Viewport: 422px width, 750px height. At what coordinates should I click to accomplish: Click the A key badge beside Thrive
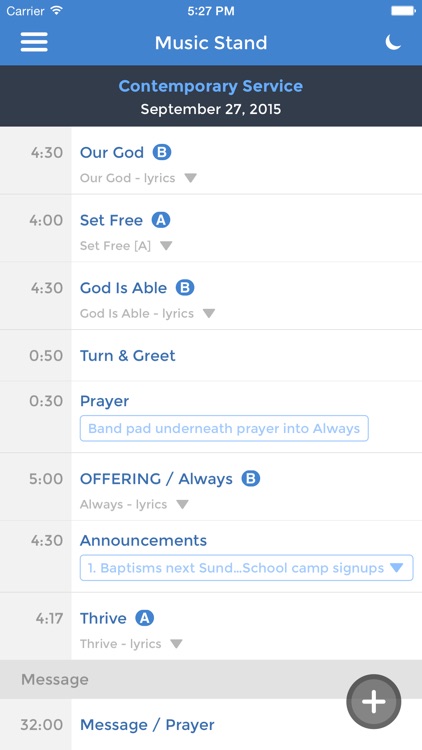[144, 618]
